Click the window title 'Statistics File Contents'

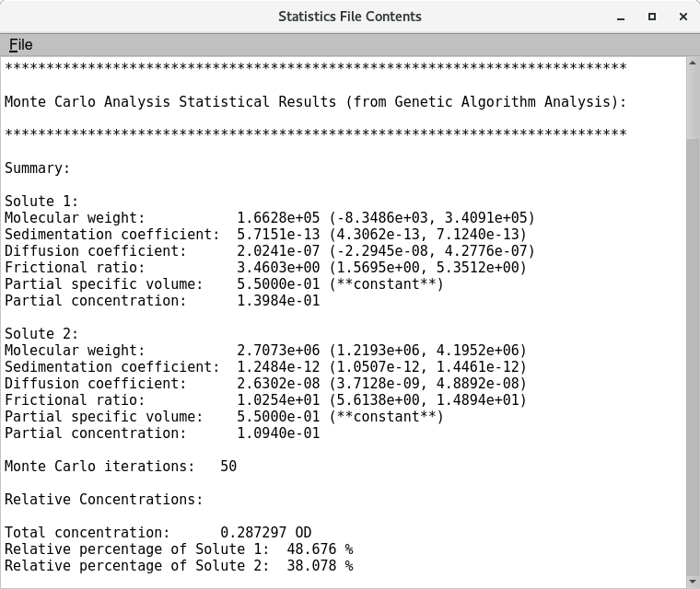tap(350, 17)
